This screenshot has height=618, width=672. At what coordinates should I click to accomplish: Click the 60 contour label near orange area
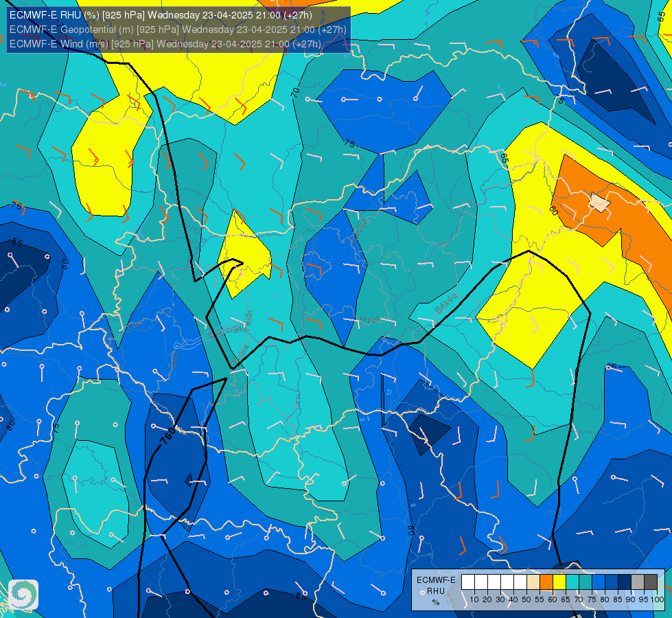[x=553, y=211]
